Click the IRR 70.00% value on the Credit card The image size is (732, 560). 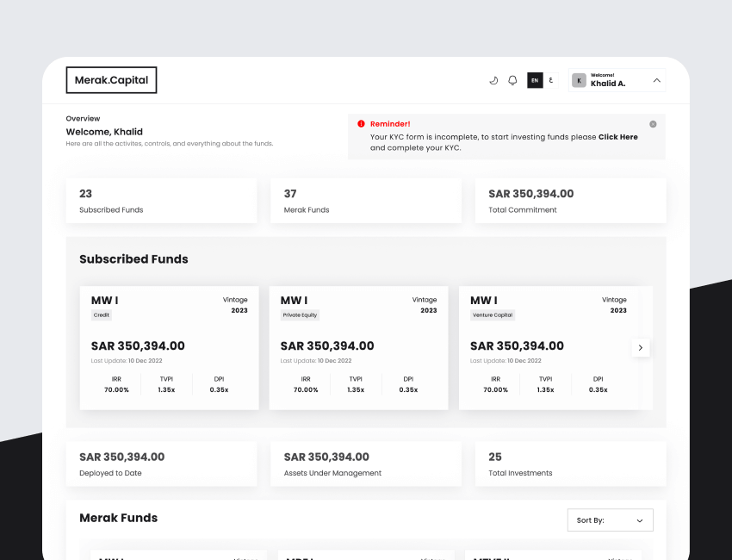point(116,389)
